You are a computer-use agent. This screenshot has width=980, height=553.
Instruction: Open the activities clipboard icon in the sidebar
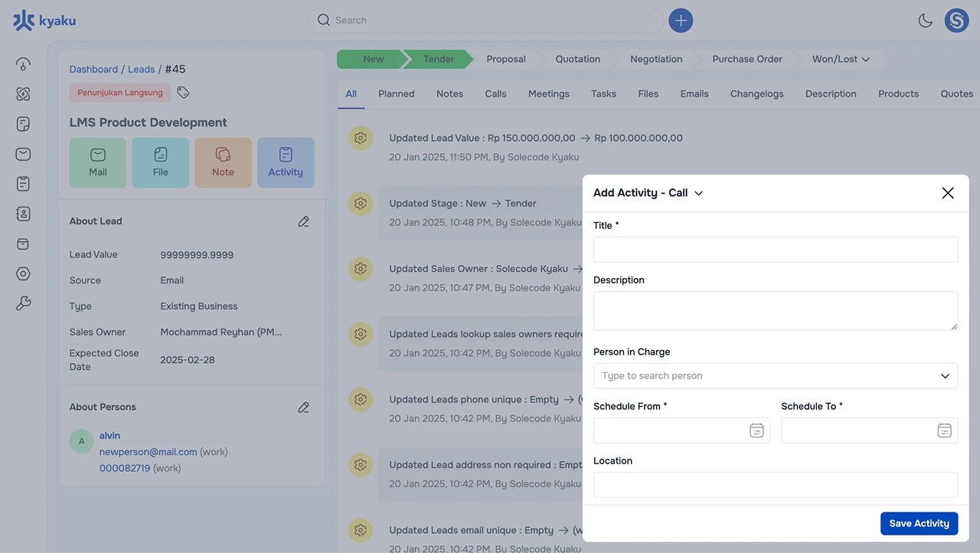(x=23, y=184)
